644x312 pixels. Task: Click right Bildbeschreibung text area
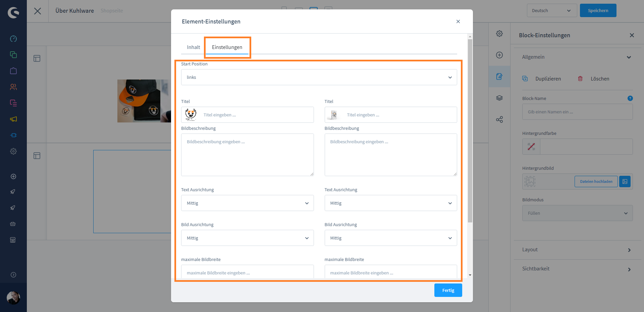pyautogui.click(x=391, y=155)
